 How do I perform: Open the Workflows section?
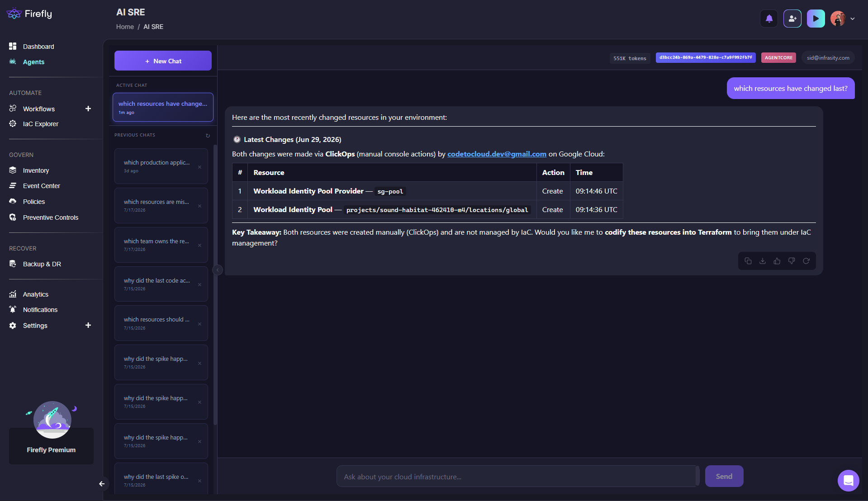point(39,109)
